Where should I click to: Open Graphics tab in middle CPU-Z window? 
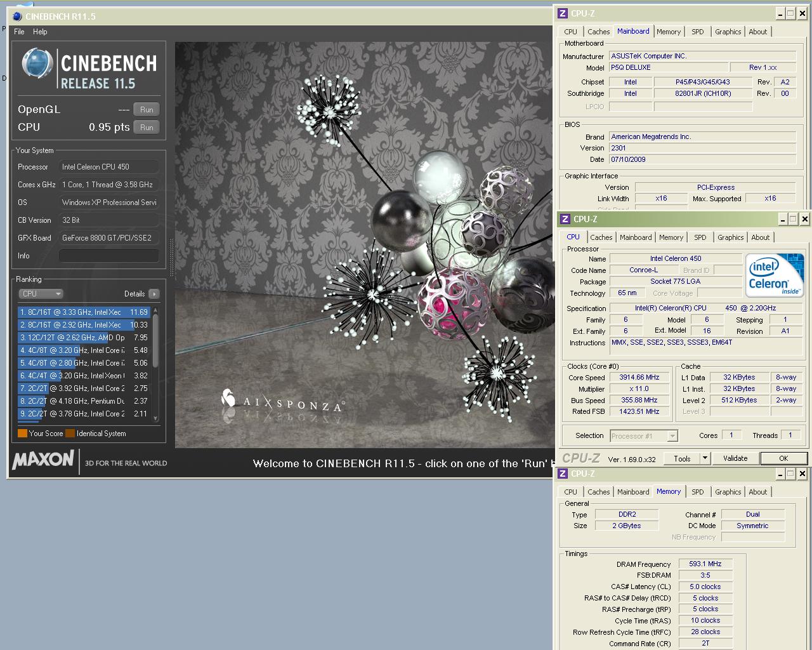[730, 237]
